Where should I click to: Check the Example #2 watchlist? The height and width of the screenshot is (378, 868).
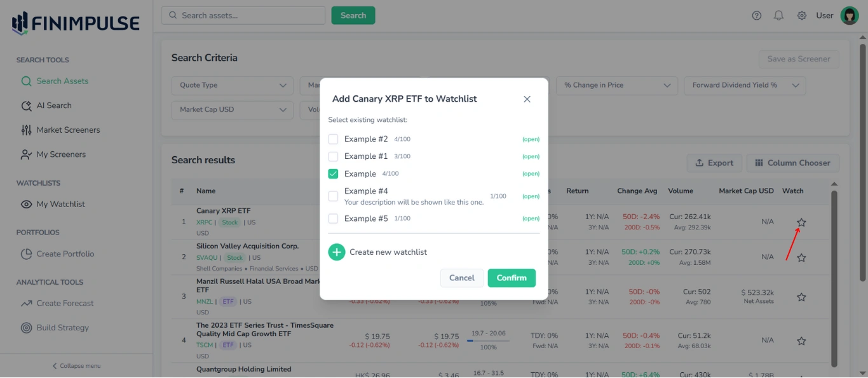point(333,138)
